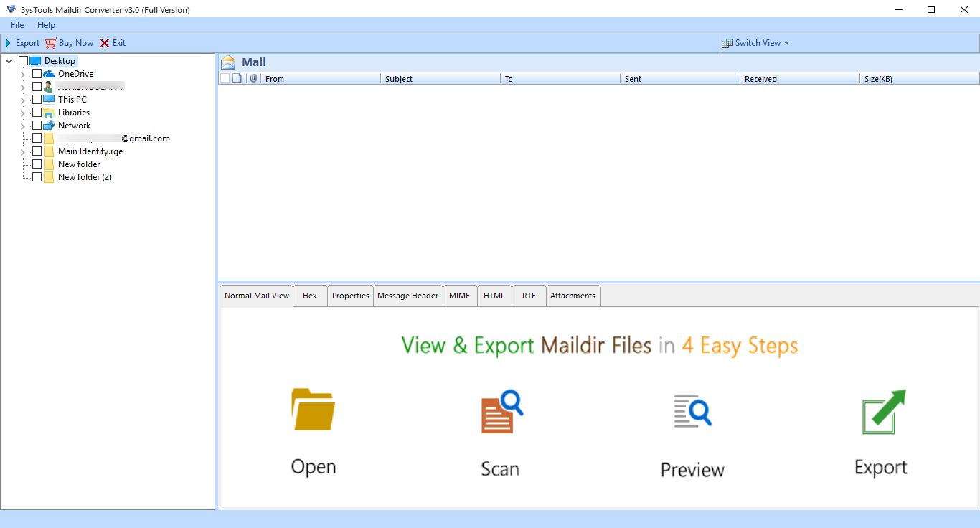This screenshot has width=980, height=528.
Task: Check the New folder checkbox
Action: [x=37, y=164]
